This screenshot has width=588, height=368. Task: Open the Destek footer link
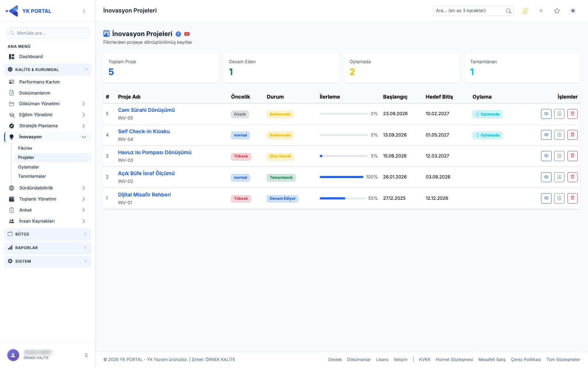(335, 360)
